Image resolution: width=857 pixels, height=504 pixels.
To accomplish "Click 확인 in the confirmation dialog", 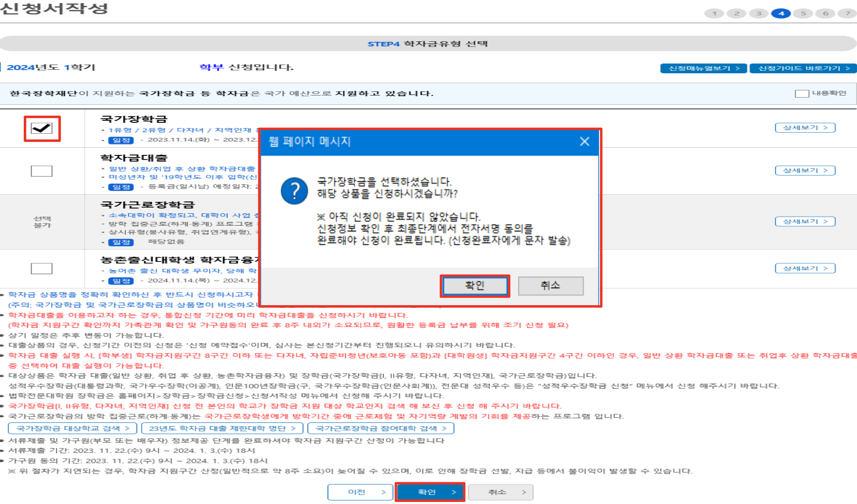I will click(475, 286).
